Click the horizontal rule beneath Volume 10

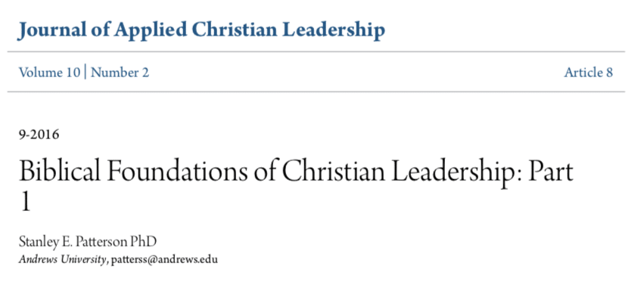tap(316, 91)
